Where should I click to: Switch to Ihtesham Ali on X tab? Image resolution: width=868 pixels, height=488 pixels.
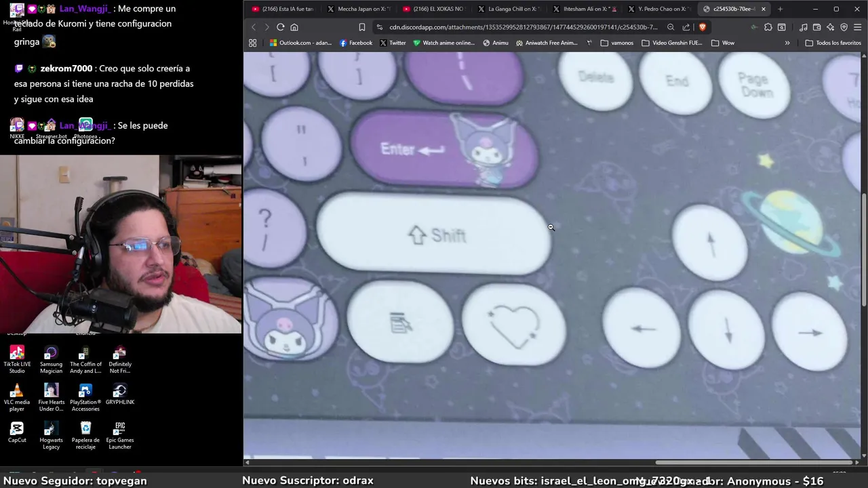pos(584,9)
